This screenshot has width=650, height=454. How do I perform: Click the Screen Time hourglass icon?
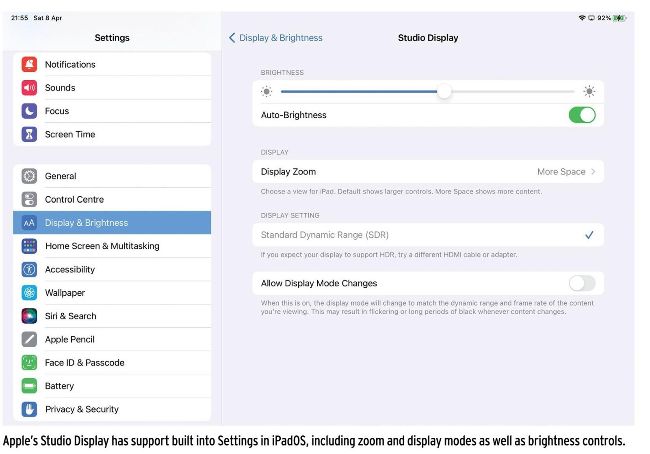[29, 134]
